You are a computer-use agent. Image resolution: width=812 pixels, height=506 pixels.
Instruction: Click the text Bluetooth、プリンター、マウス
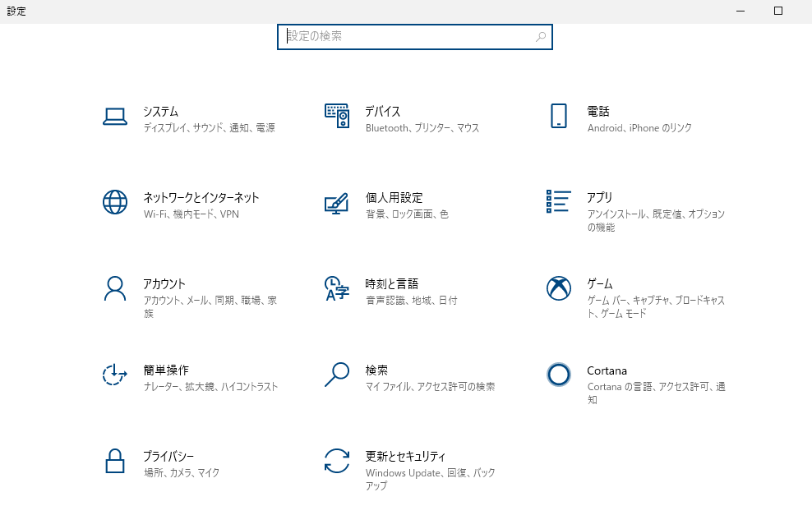pyautogui.click(x=422, y=128)
